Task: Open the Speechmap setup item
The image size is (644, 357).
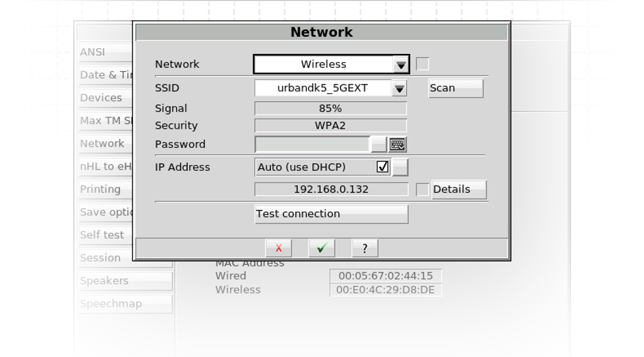Action: click(x=125, y=304)
